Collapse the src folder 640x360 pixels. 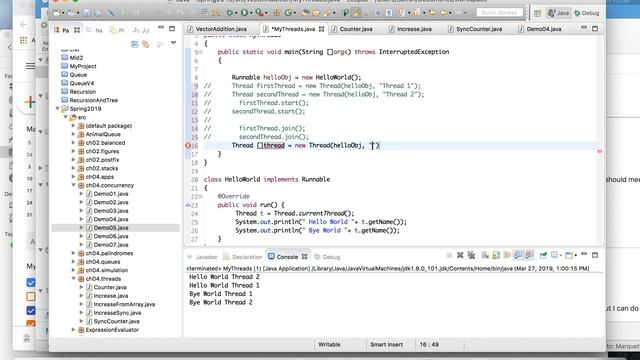[x=65, y=117]
